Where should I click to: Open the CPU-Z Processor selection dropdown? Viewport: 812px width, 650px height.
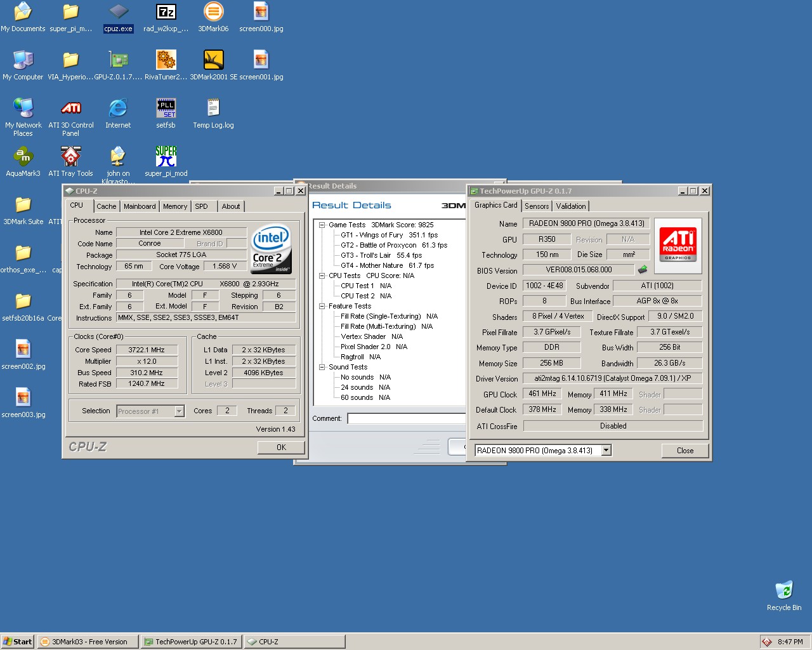pos(179,411)
